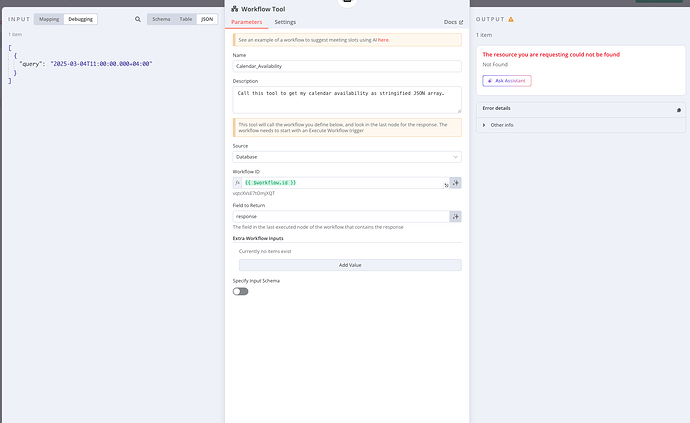
Task: Open the expand editor icon in Workflow ID field
Action: click(446, 185)
